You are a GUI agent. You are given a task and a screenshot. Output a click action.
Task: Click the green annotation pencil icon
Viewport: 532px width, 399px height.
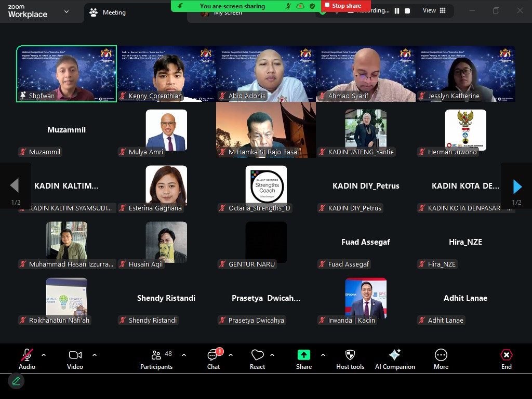[x=16, y=381]
